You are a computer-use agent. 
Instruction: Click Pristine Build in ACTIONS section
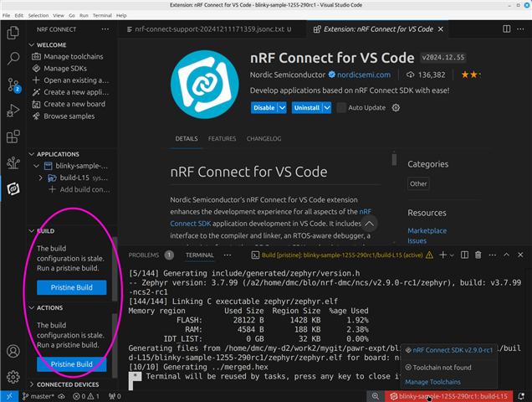point(72,364)
